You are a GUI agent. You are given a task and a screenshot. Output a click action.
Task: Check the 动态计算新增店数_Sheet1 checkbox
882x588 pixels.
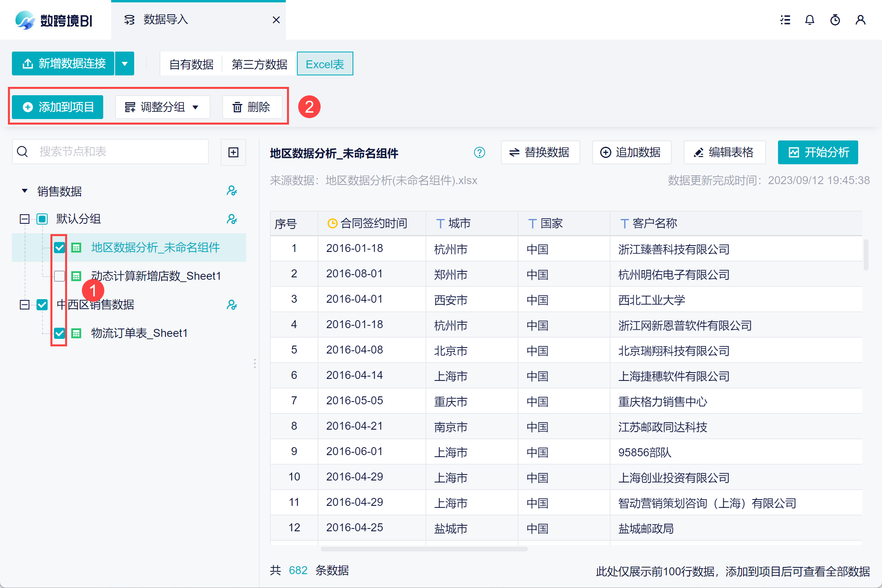point(60,276)
